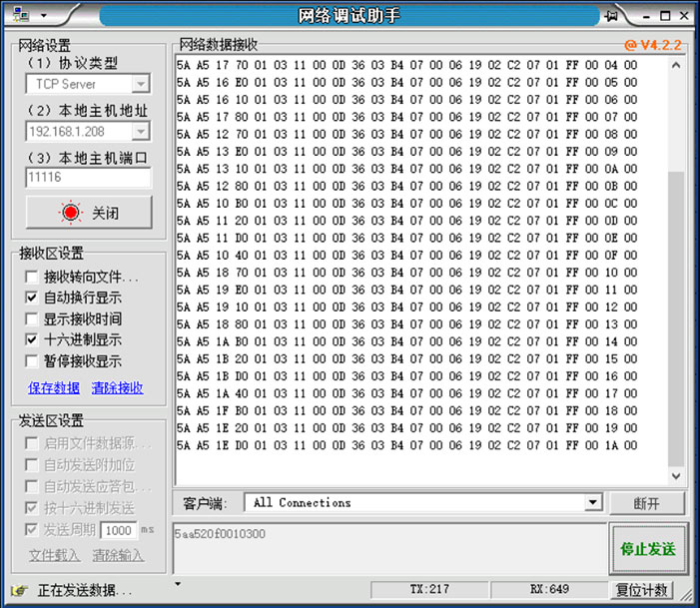The height and width of the screenshot is (608, 700).
Task: Toggle 自动换行显示 checkbox
Action: tap(31, 298)
